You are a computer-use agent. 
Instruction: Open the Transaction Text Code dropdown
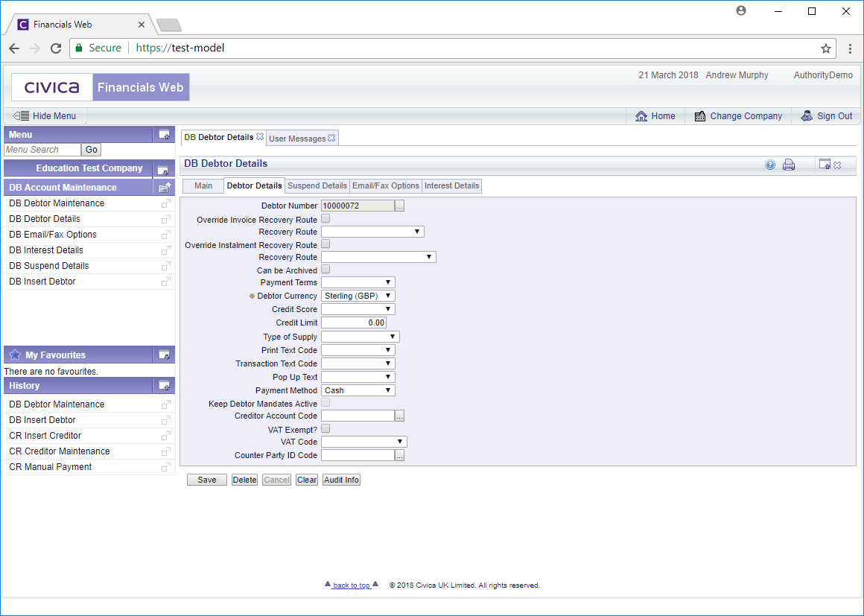(358, 363)
